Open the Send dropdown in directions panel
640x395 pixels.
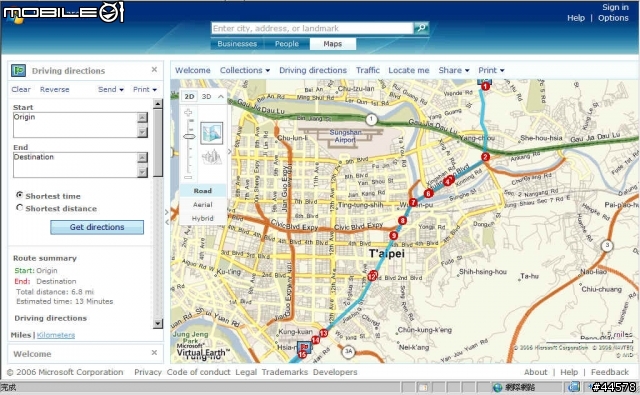111,89
